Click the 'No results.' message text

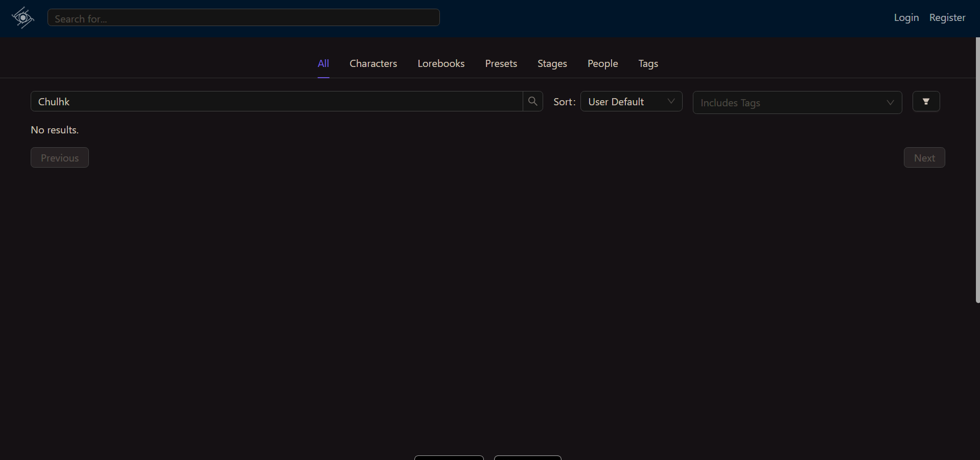(x=55, y=130)
